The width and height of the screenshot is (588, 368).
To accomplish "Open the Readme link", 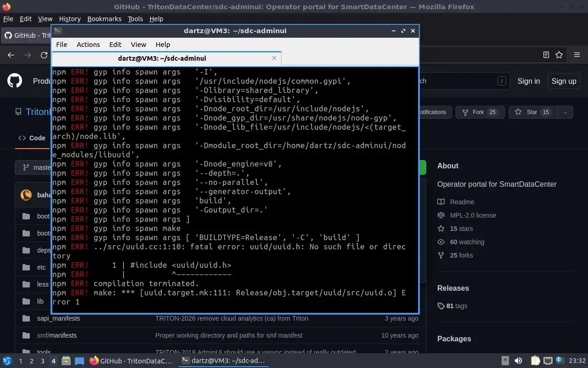I will click(462, 202).
